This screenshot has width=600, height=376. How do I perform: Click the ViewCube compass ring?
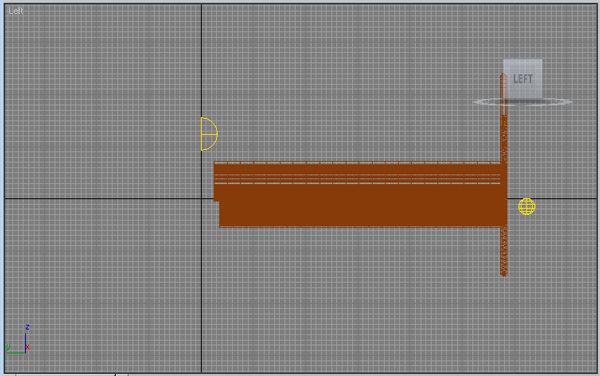click(x=523, y=102)
